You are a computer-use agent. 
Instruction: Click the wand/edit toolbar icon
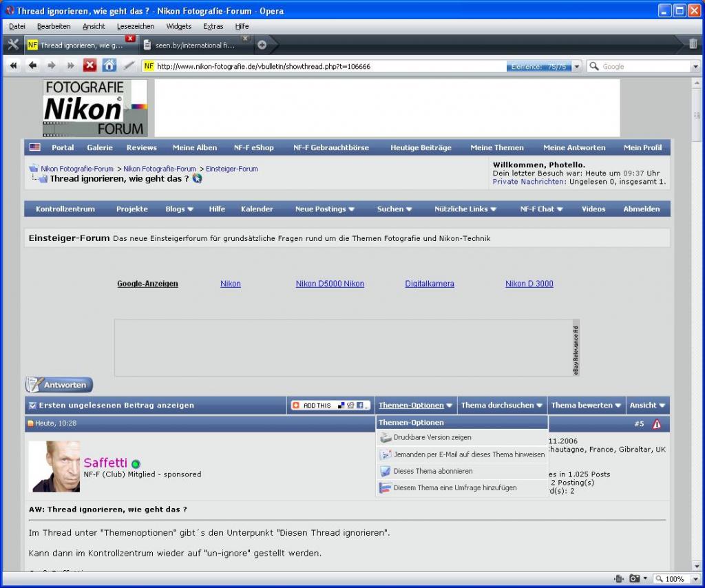click(x=129, y=65)
